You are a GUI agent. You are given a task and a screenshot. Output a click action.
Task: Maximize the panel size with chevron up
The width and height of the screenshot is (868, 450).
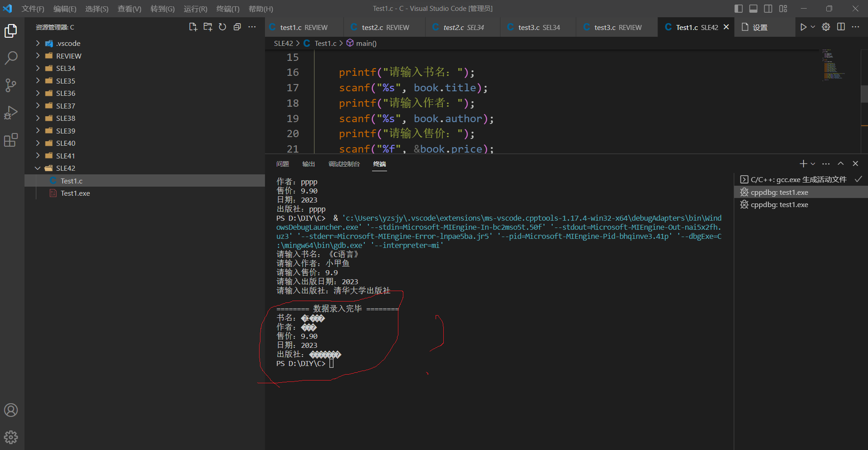point(841,163)
